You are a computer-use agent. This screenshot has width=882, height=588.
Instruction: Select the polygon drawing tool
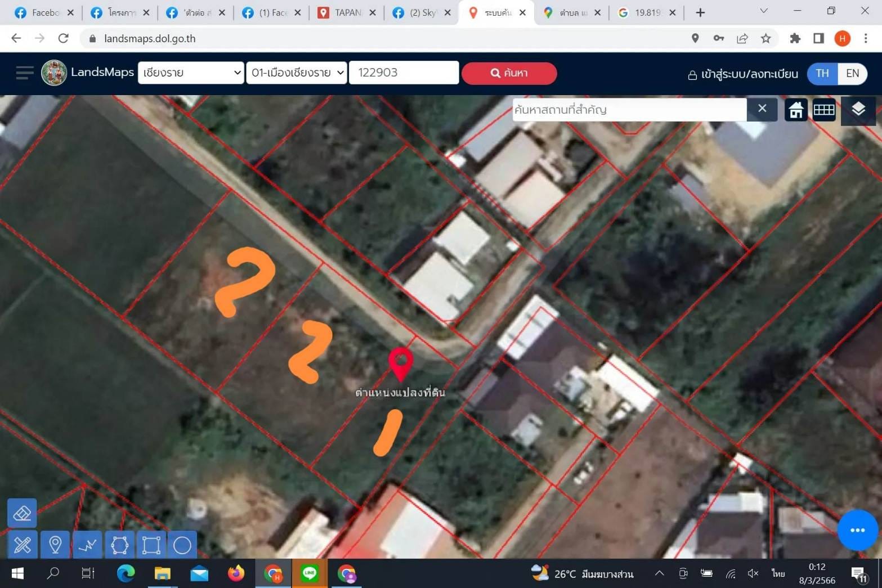(x=119, y=545)
